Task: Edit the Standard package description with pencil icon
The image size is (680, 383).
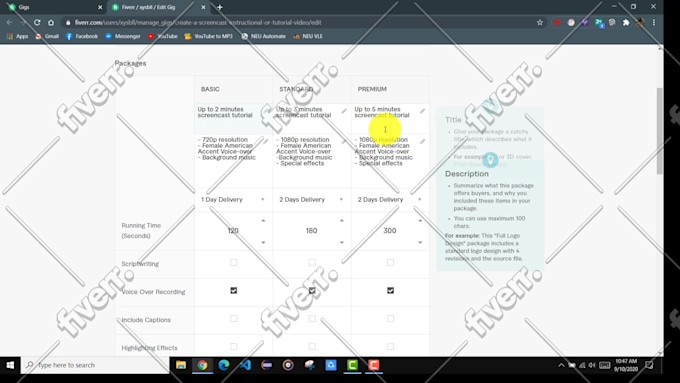Action: click(x=344, y=141)
